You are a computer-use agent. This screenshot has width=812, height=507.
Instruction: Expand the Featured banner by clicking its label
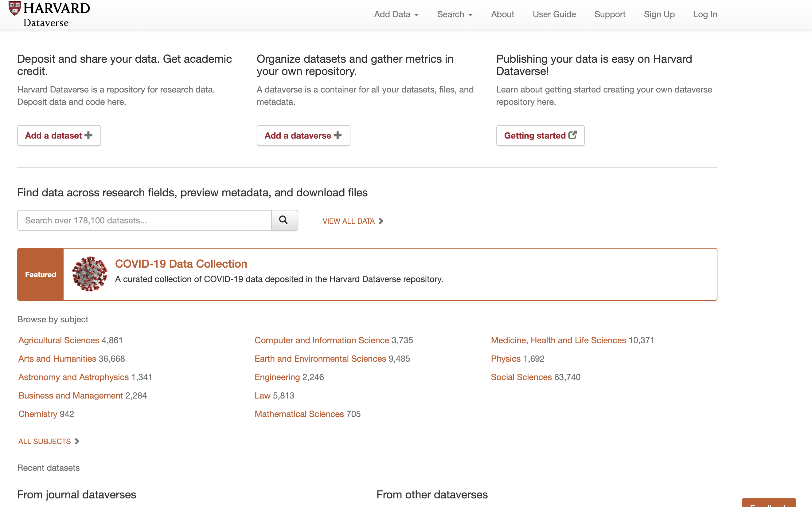coord(40,274)
